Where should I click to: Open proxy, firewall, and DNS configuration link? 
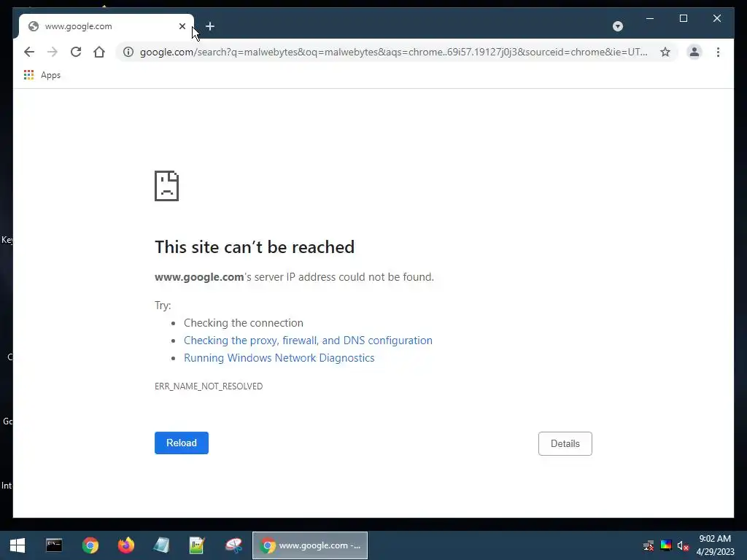pyautogui.click(x=309, y=341)
